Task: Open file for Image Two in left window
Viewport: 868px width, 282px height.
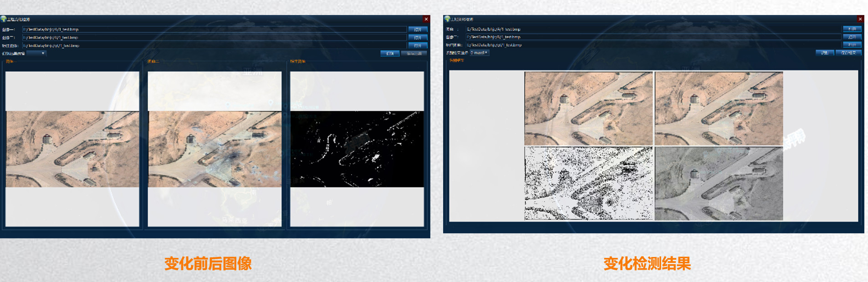Action: point(418,38)
